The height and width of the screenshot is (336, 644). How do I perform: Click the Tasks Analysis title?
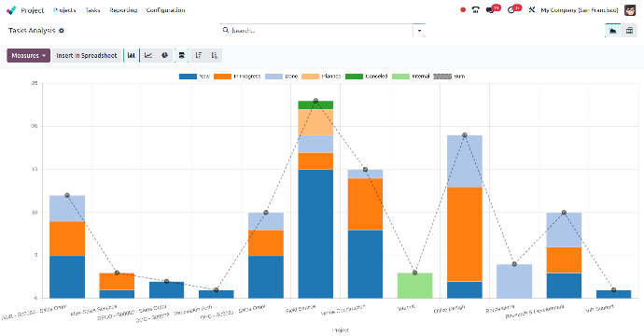tap(32, 31)
